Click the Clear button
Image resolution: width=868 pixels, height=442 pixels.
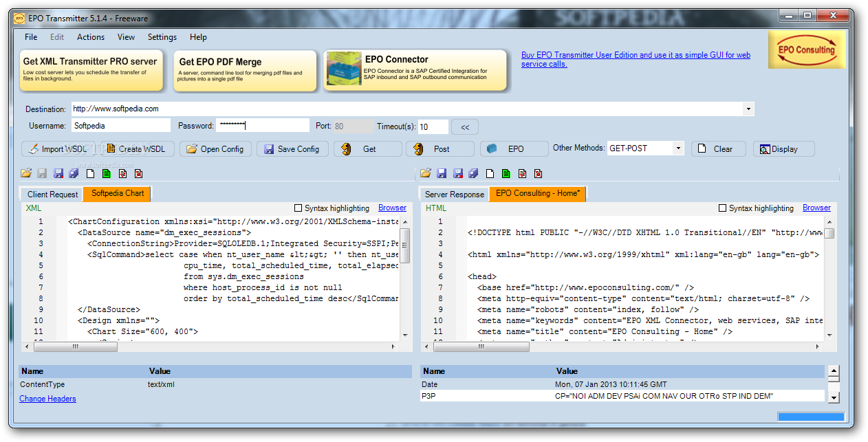coord(719,148)
